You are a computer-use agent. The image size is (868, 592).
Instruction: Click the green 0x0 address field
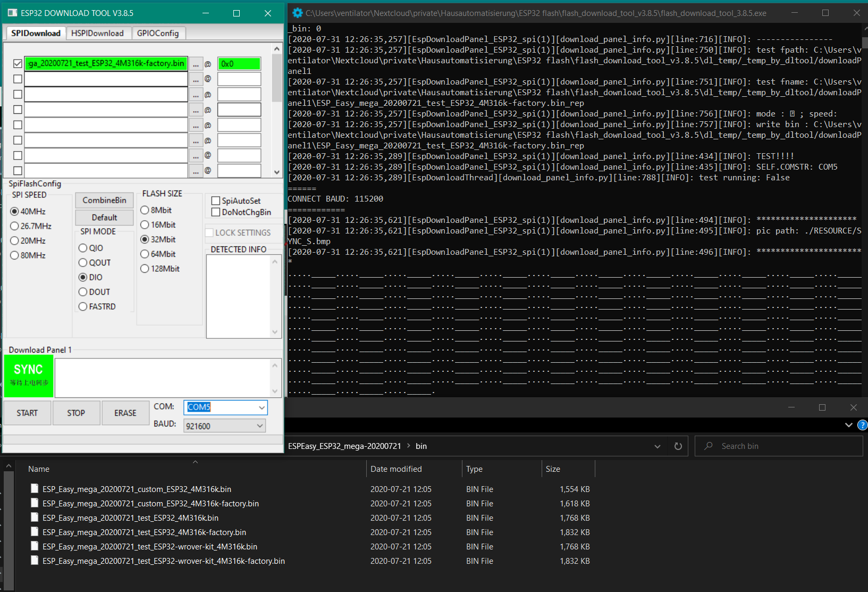coord(239,64)
